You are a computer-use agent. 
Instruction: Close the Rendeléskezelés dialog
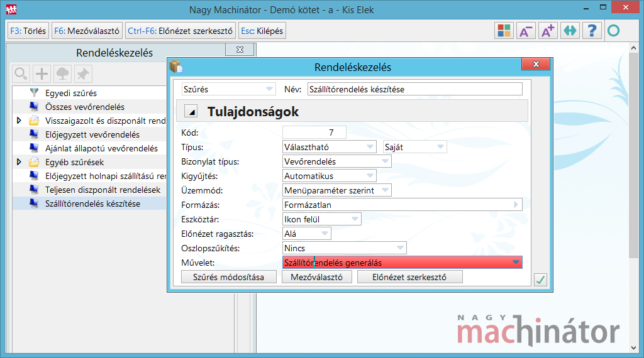(x=536, y=64)
